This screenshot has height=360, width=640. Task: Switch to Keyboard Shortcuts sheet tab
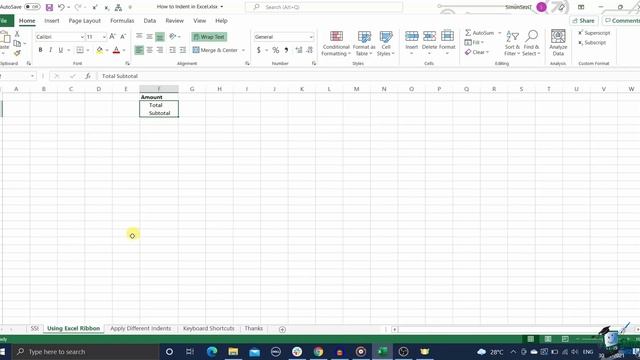point(208,329)
